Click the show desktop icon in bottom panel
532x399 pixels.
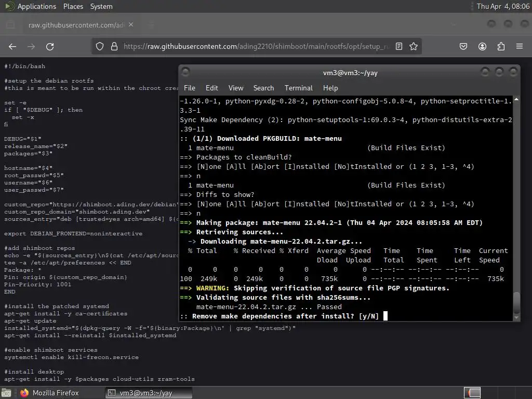[6, 393]
